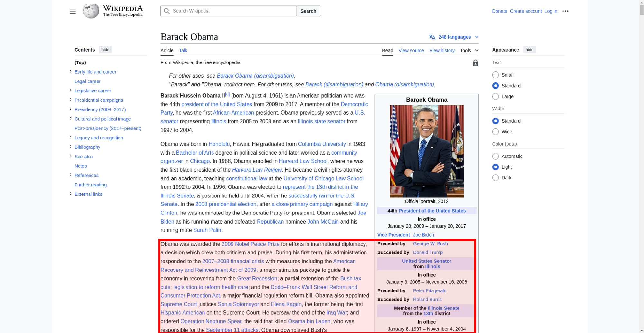Click the languages translate icon
The width and height of the screenshot is (644, 333).
click(432, 37)
